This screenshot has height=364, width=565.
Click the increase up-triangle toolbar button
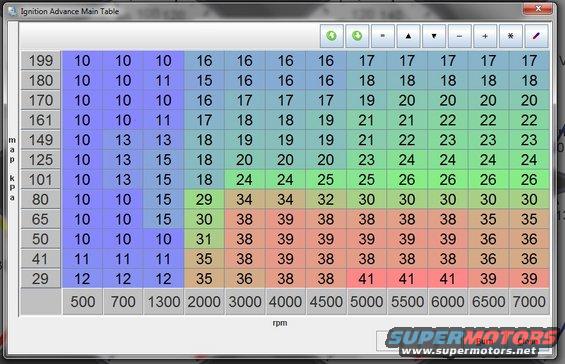(408, 36)
